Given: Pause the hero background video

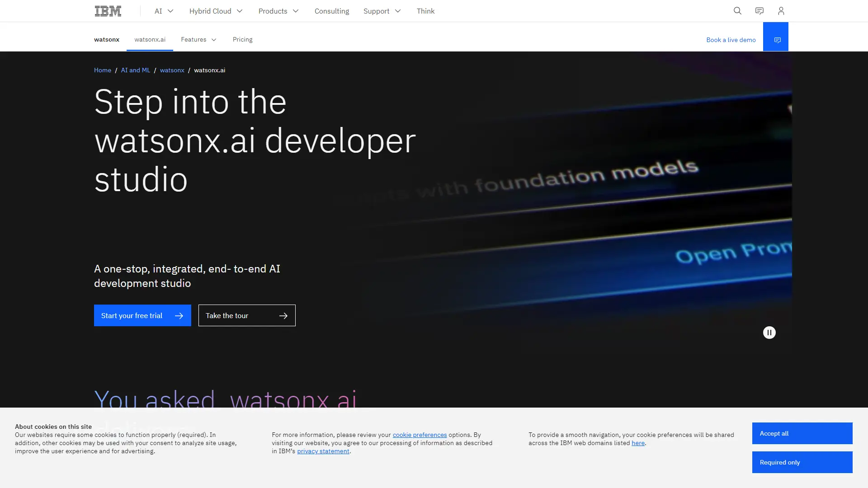Looking at the screenshot, I should point(769,333).
